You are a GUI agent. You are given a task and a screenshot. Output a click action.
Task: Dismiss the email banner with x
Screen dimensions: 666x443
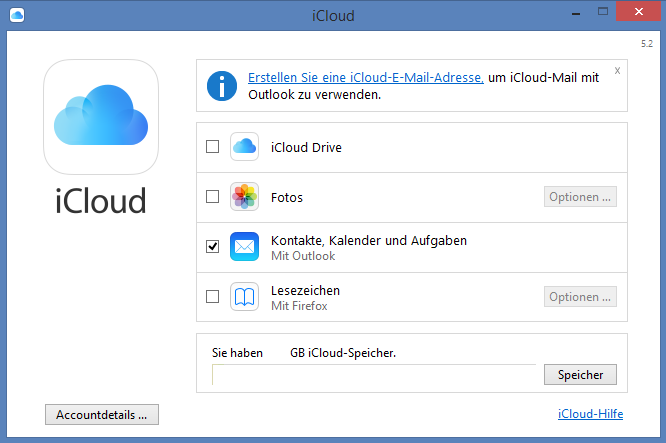click(618, 70)
